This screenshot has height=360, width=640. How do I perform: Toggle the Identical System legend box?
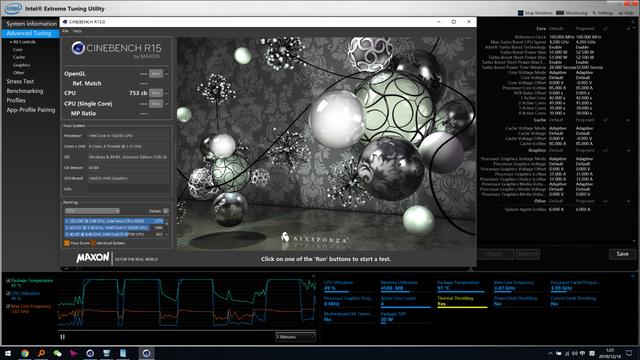[93, 243]
